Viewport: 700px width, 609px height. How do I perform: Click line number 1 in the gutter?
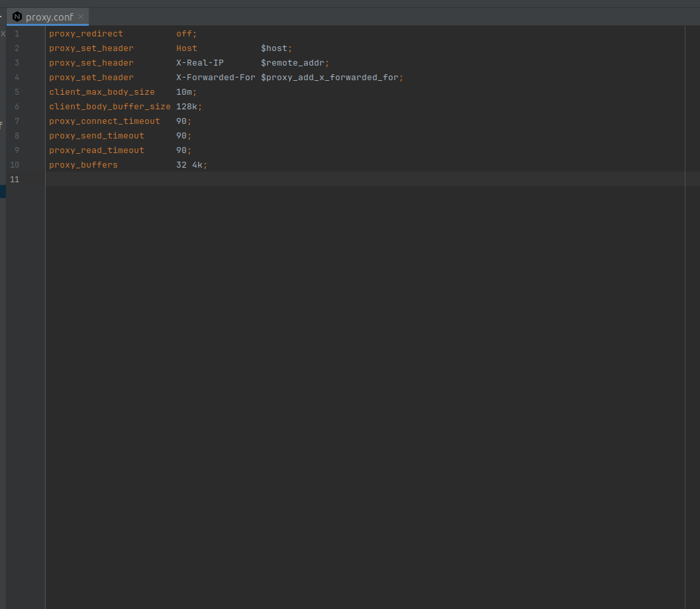coord(17,33)
